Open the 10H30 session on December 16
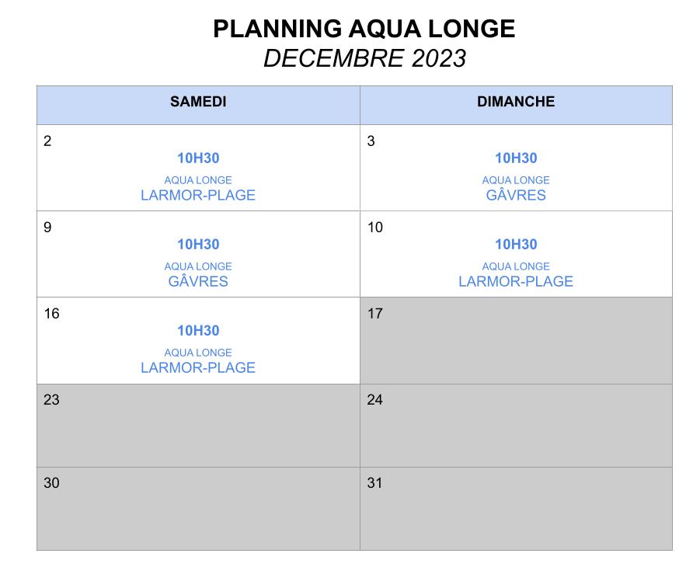This screenshot has height=588, width=700. pyautogui.click(x=198, y=331)
